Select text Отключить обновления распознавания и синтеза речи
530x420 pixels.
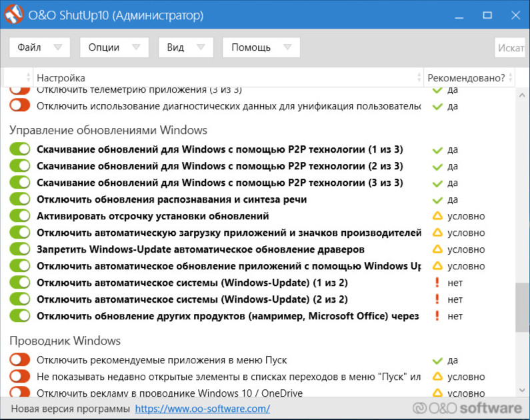point(172,199)
